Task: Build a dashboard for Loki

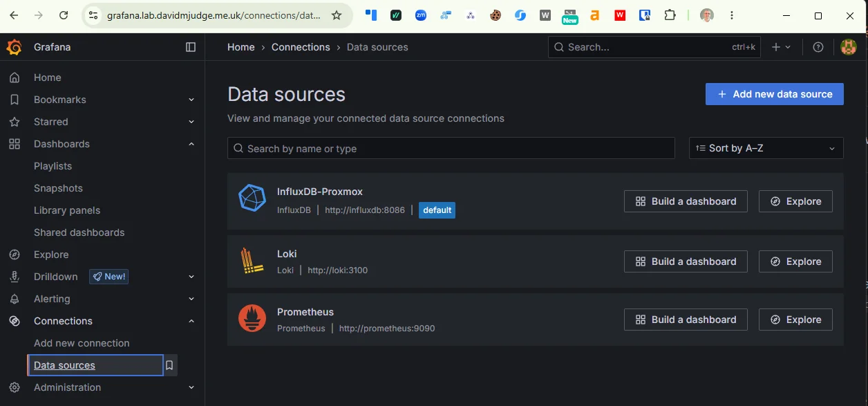Action: click(686, 261)
